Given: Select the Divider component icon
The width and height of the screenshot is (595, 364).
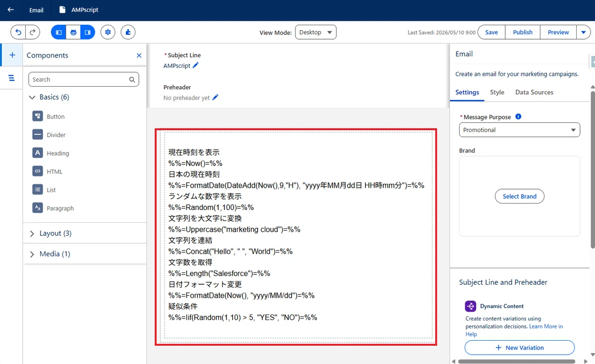Looking at the screenshot, I should pos(38,135).
